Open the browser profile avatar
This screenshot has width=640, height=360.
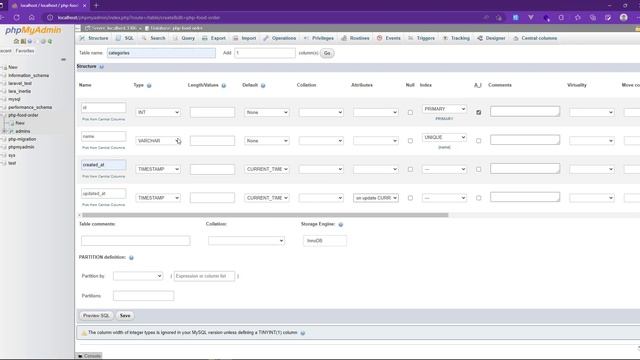point(624,18)
